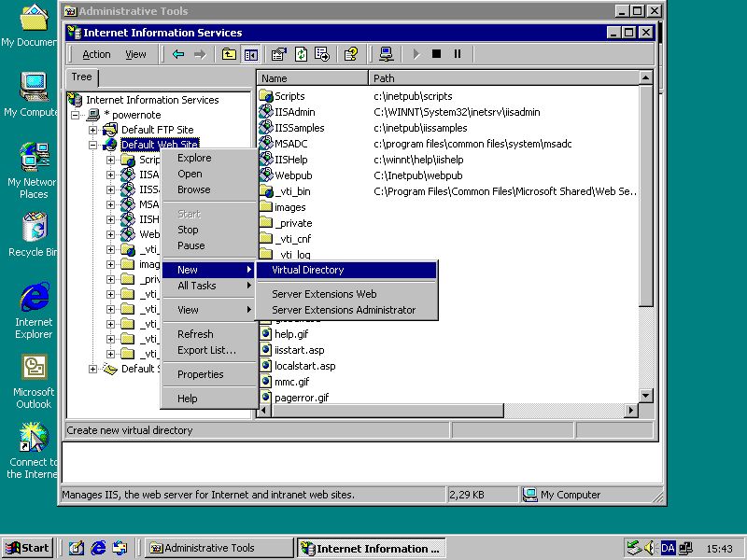The width and height of the screenshot is (747, 560).
Task: Expand the Default FTP Site node
Action: point(93,130)
